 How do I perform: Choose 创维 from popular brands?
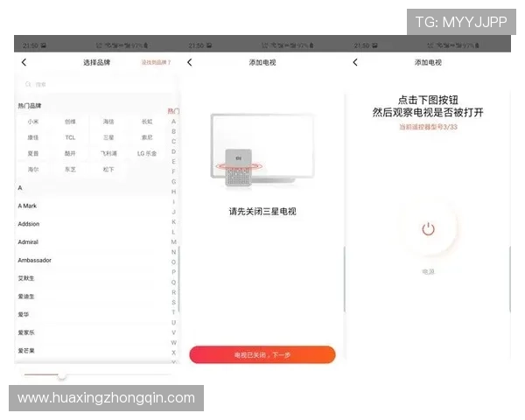point(70,122)
